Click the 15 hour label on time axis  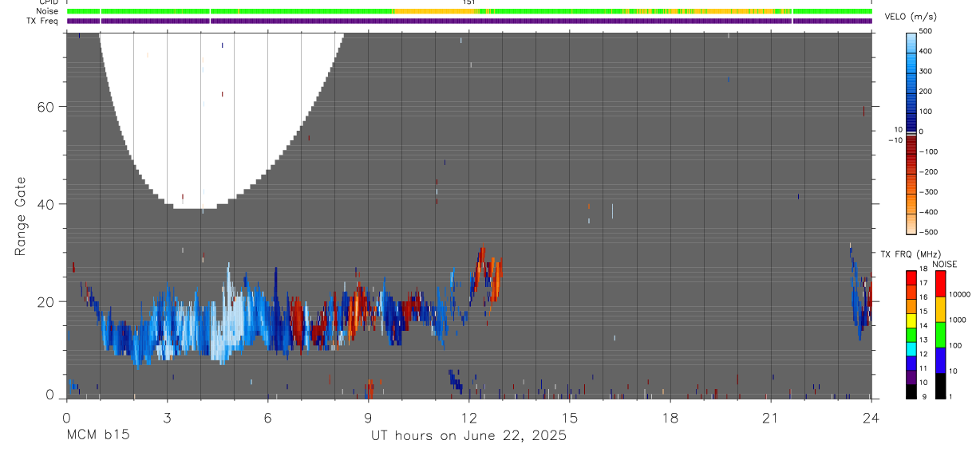pyautogui.click(x=569, y=418)
